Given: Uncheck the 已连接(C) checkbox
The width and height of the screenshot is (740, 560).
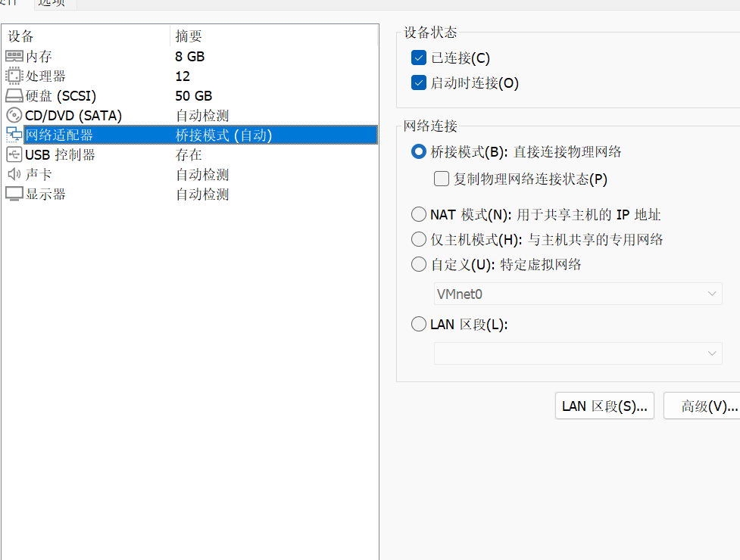Looking at the screenshot, I should tap(419, 58).
